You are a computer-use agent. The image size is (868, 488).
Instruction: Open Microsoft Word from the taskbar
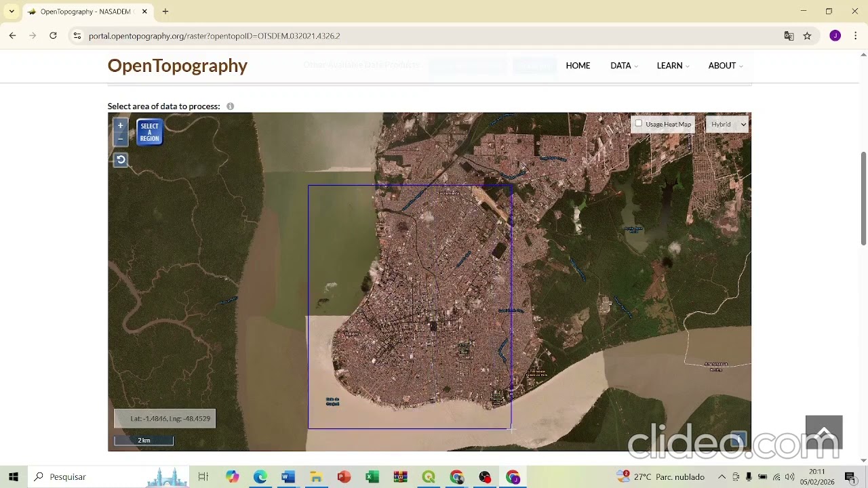[288, 477]
